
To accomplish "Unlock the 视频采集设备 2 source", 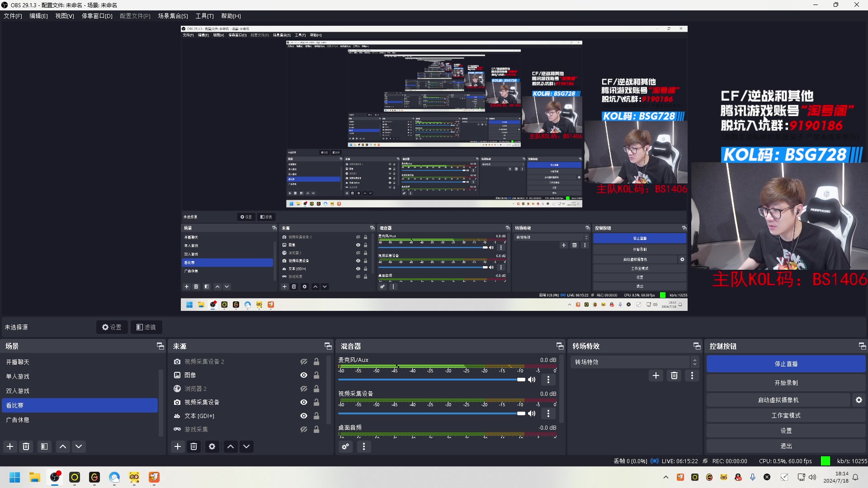I will pyautogui.click(x=316, y=361).
